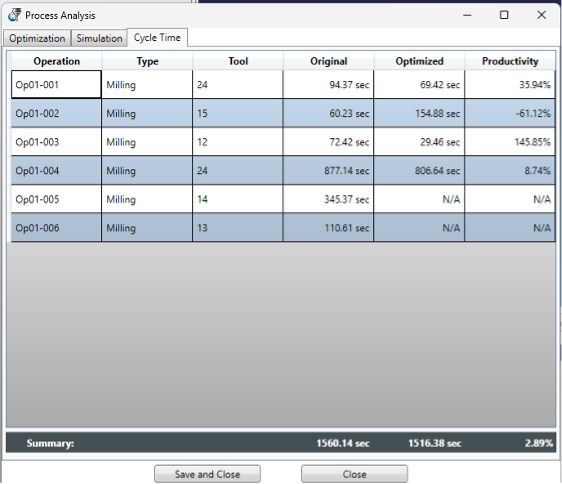
Task: Maximize the Process Analysis window
Action: pos(504,15)
